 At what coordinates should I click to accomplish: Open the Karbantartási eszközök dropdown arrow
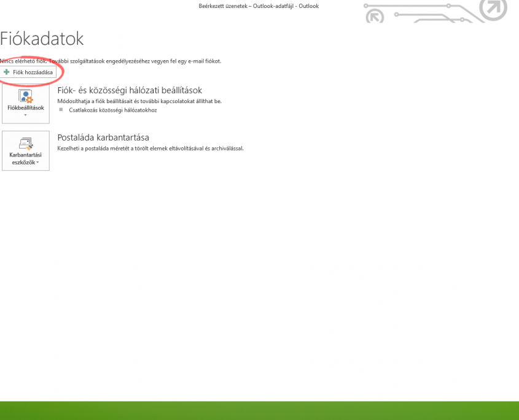pyautogui.click(x=37, y=163)
